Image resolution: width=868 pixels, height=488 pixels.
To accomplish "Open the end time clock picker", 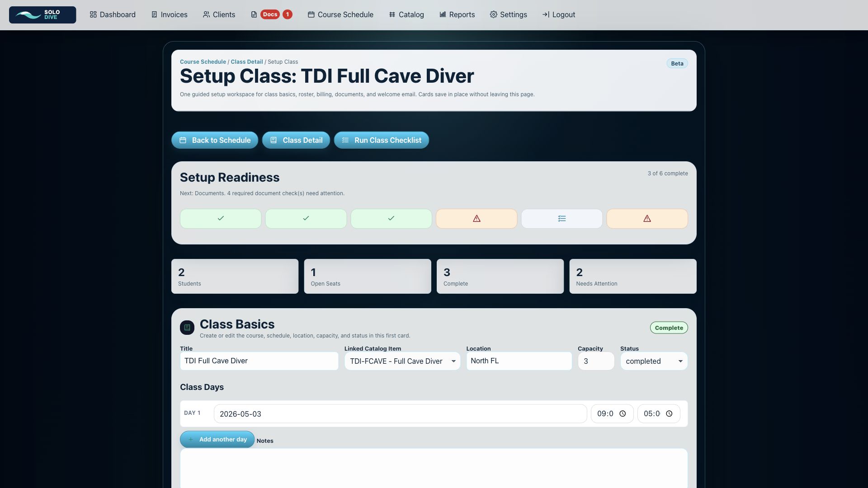I will tap(669, 414).
